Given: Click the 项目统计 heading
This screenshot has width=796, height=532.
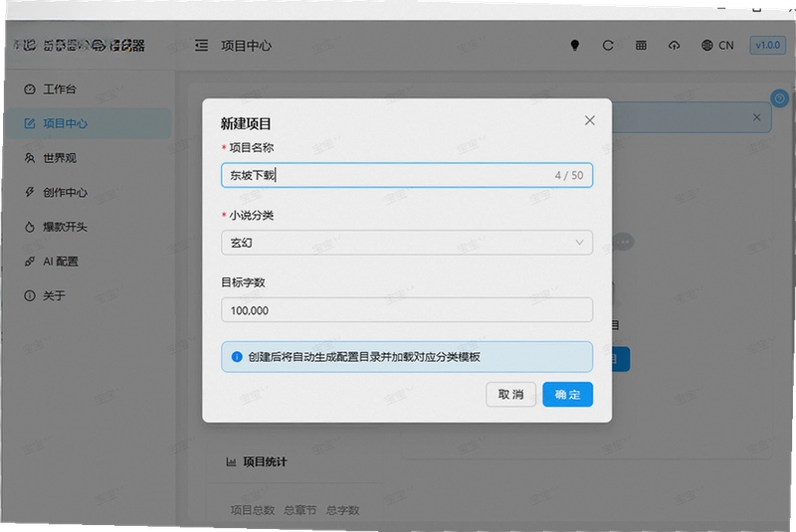Looking at the screenshot, I should point(265,462).
